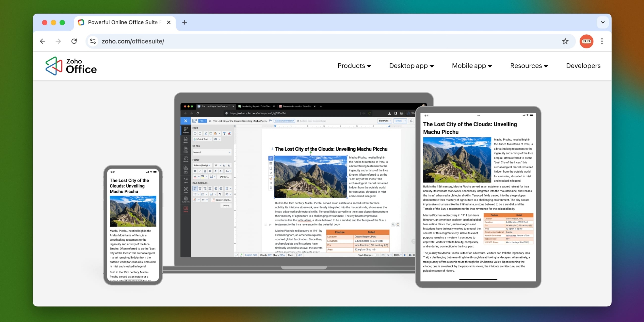644x322 pixels.
Task: Toggle the Track Changes switch
Action: coord(376,255)
